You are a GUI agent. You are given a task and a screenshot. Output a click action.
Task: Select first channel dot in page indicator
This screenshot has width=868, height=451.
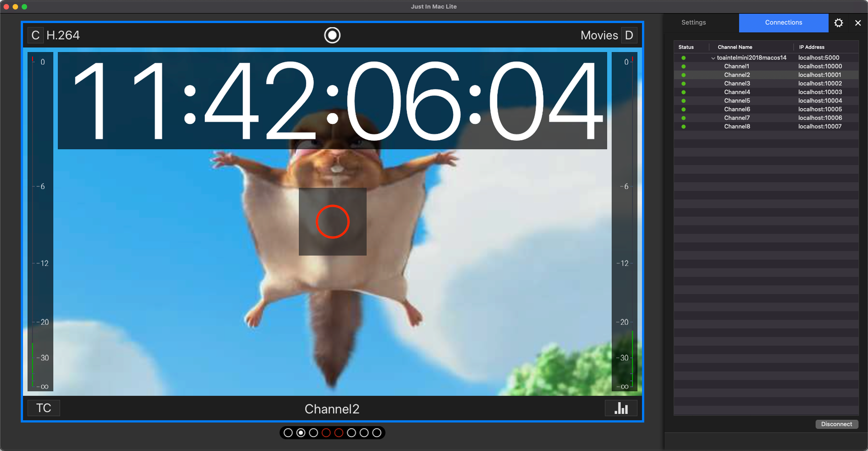click(x=288, y=433)
